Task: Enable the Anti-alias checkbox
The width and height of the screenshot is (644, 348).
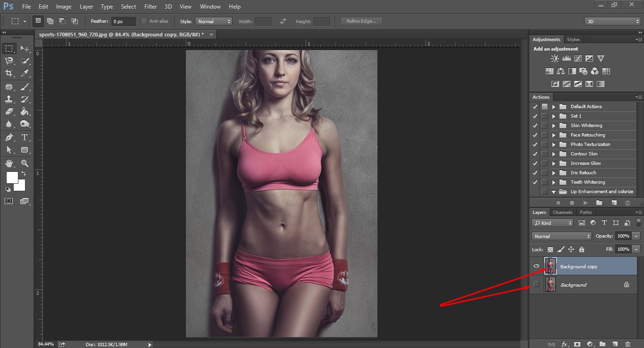Action: pyautogui.click(x=144, y=21)
